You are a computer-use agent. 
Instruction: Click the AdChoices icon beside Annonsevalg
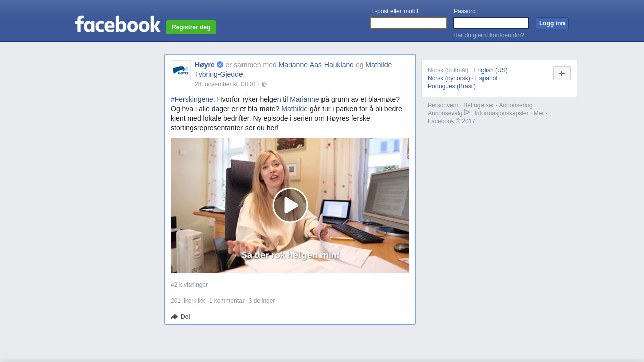[467, 113]
